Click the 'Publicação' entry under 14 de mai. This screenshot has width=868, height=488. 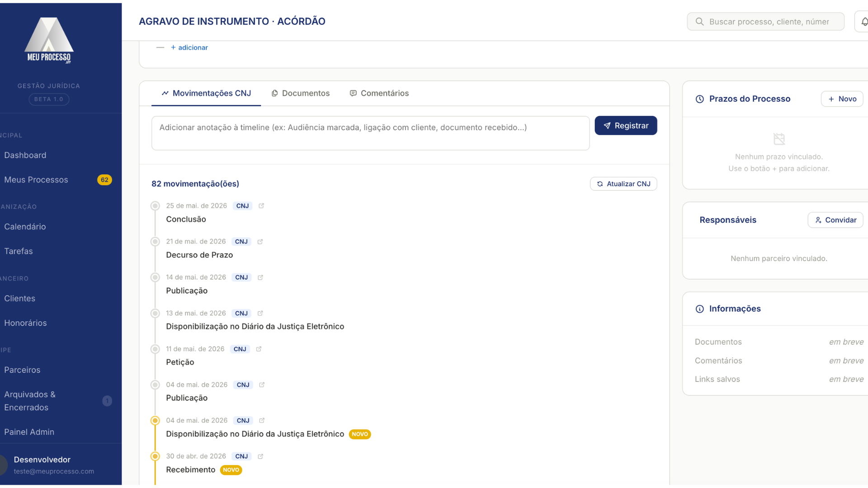(x=187, y=291)
